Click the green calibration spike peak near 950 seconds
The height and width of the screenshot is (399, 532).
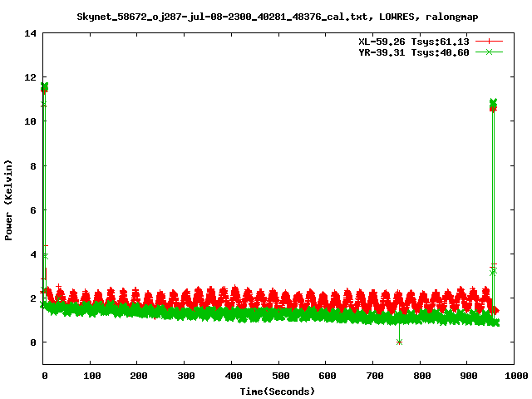(493, 102)
